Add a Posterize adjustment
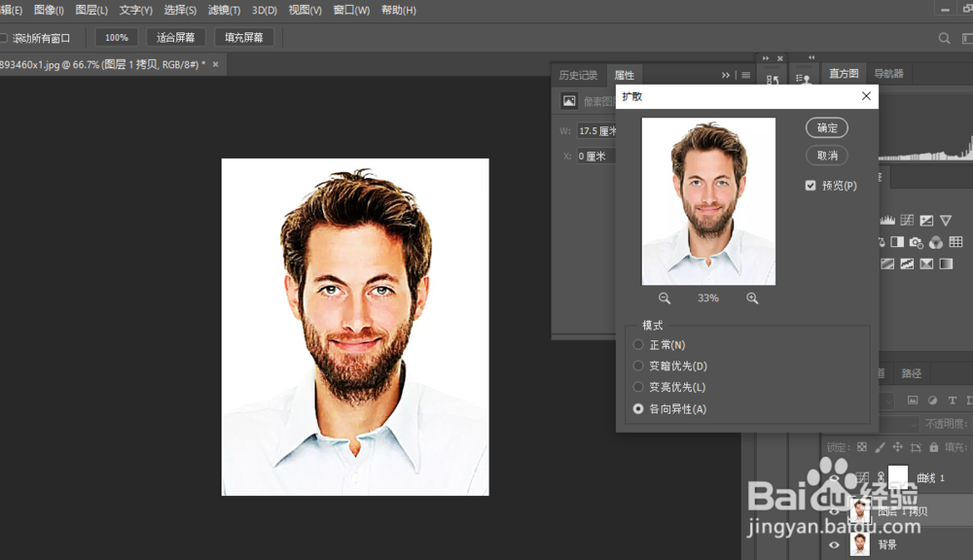Viewport: 973px width, 560px height. click(x=907, y=263)
